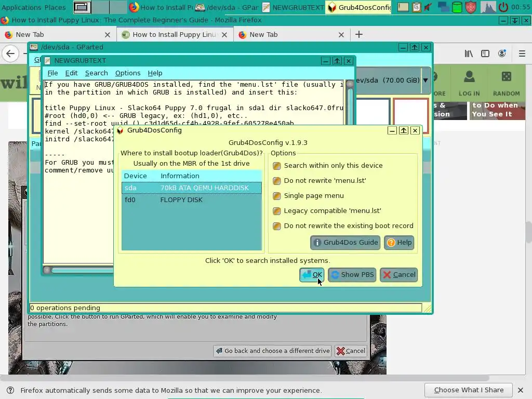
Task: Open the File menu in NEWGRUBTEXT
Action: [x=52, y=73]
